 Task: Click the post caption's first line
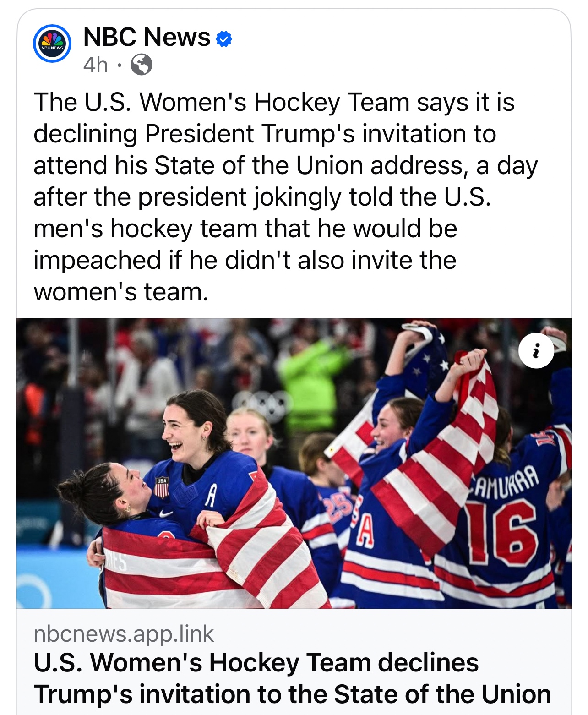coord(274,102)
